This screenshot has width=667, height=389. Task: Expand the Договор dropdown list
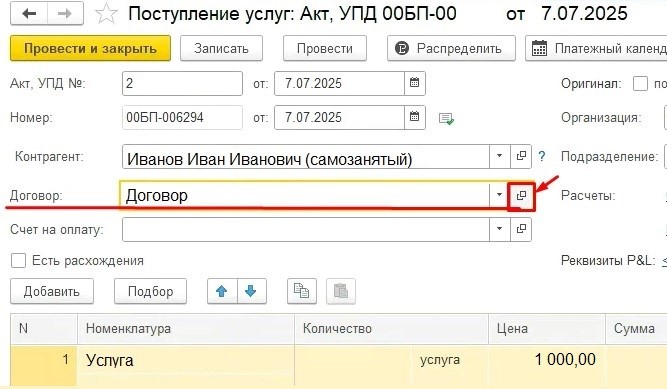499,195
